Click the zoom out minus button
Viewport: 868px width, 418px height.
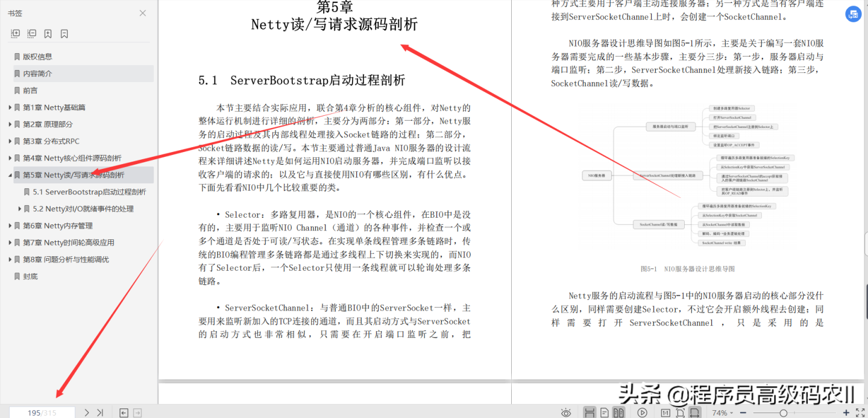[743, 413]
